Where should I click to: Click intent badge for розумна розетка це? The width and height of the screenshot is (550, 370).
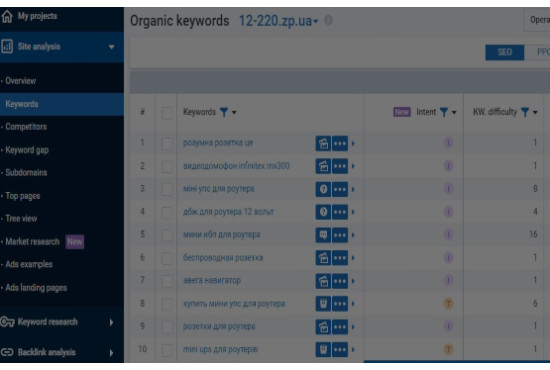coord(448,143)
